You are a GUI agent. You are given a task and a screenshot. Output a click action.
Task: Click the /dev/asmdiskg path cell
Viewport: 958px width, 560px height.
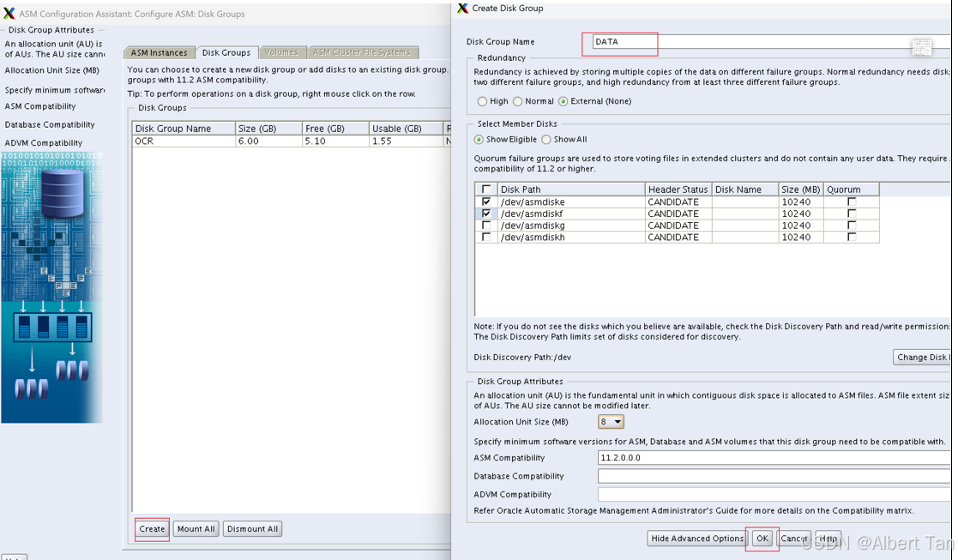[x=571, y=226]
